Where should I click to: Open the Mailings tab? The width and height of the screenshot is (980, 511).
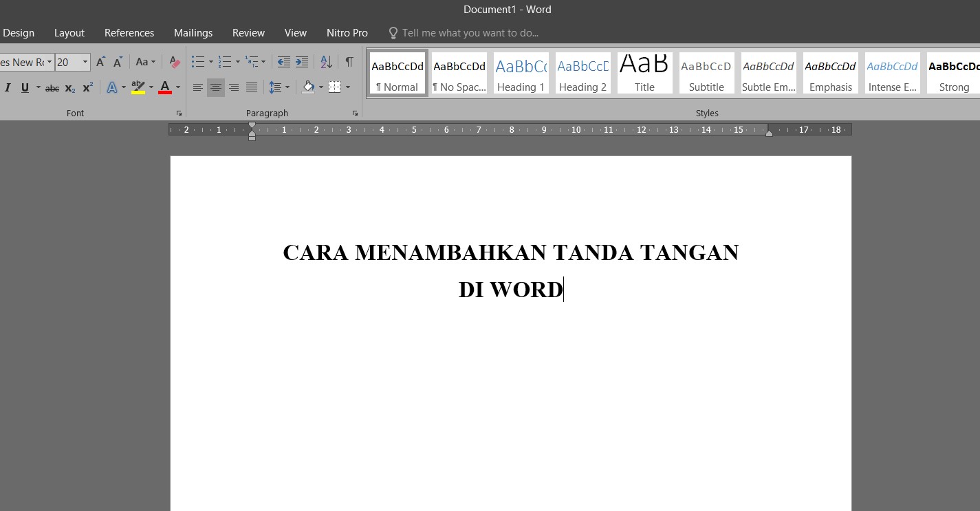193,33
